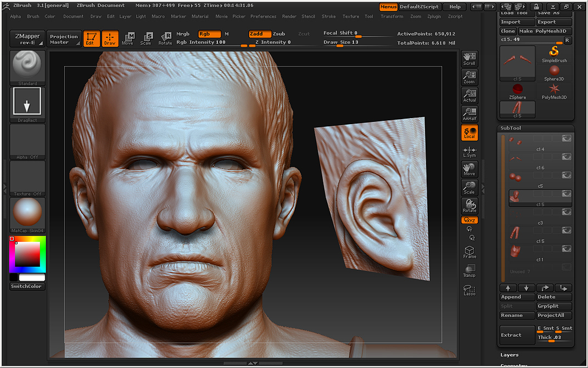
Task: Open the Alpha menu
Action: point(15,16)
